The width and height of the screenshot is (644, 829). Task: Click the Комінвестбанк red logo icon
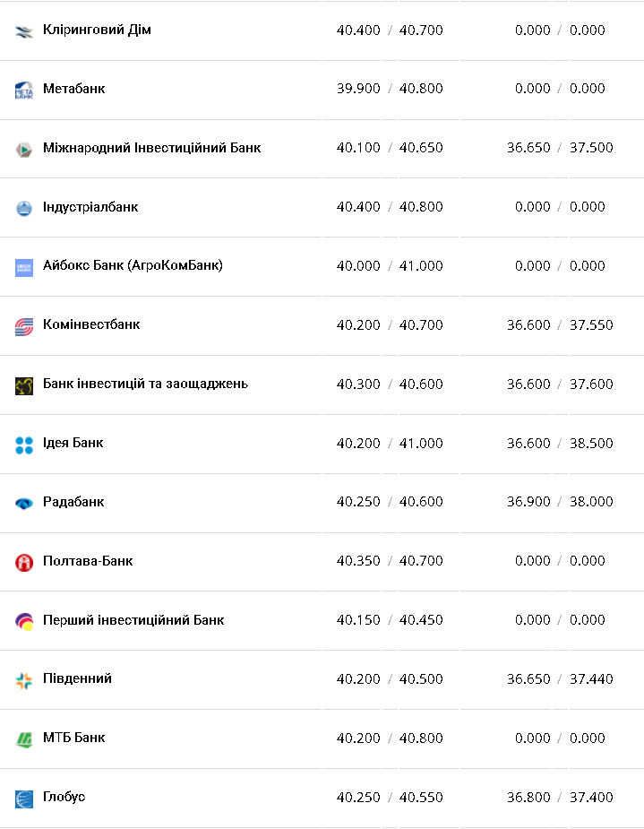click(x=24, y=326)
